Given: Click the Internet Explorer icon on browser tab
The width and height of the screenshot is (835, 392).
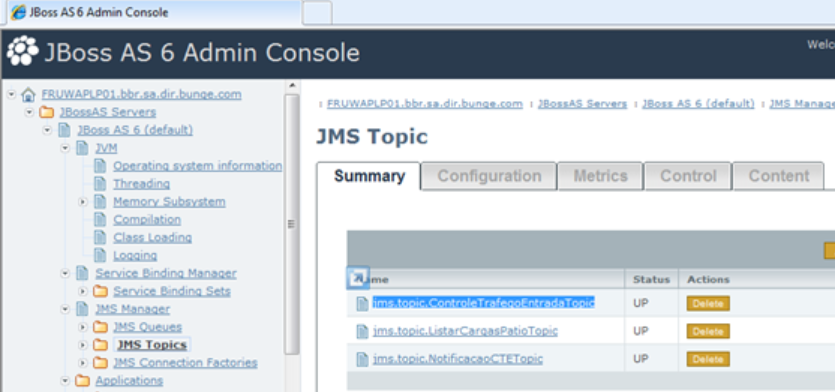Looking at the screenshot, I should click(x=18, y=12).
